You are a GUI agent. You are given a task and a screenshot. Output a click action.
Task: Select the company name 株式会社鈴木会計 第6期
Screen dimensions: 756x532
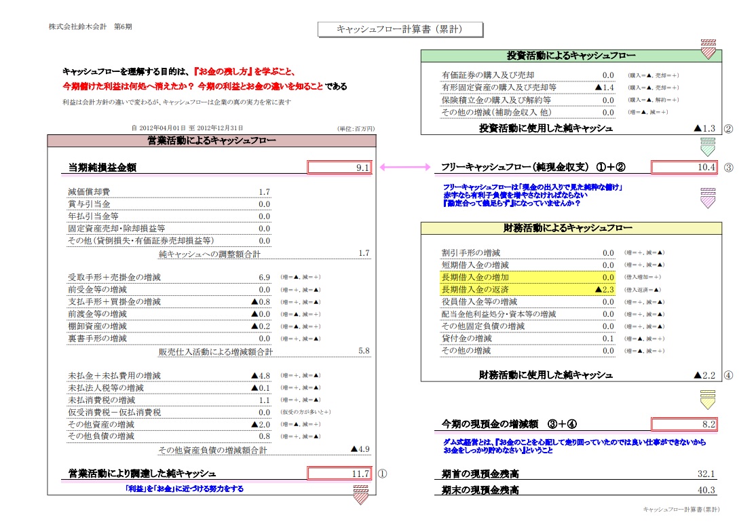pyautogui.click(x=90, y=26)
